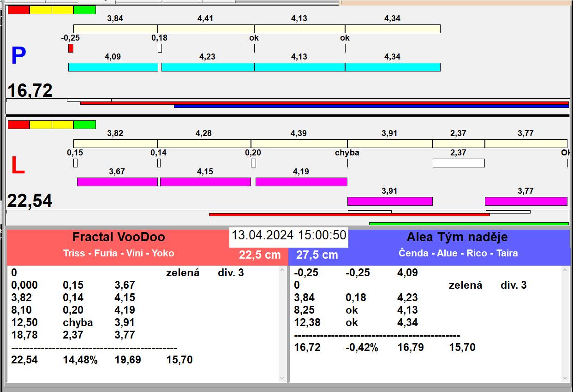
Task: Click the 27,5 cm jump height
Action: tap(317, 255)
